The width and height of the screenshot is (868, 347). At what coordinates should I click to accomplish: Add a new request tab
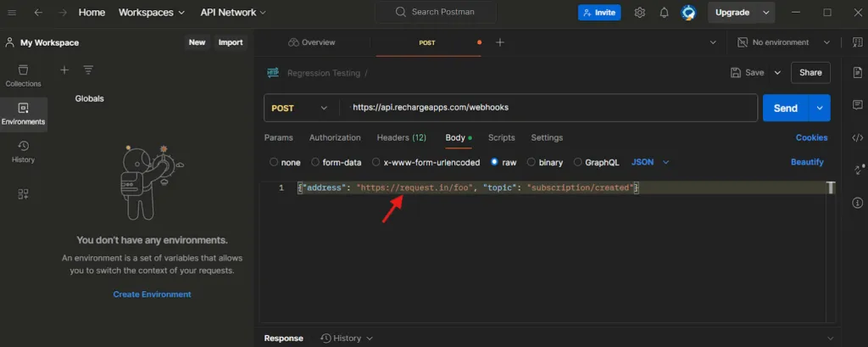(500, 42)
